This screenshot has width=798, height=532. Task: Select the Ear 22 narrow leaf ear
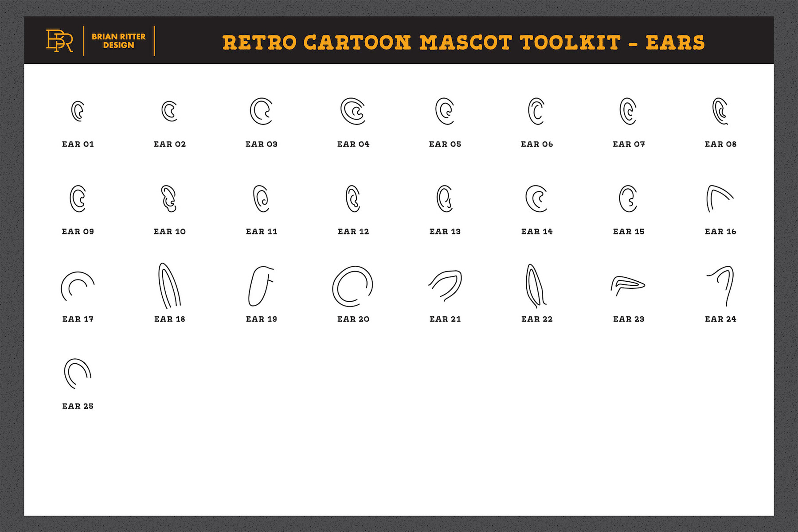(x=536, y=286)
